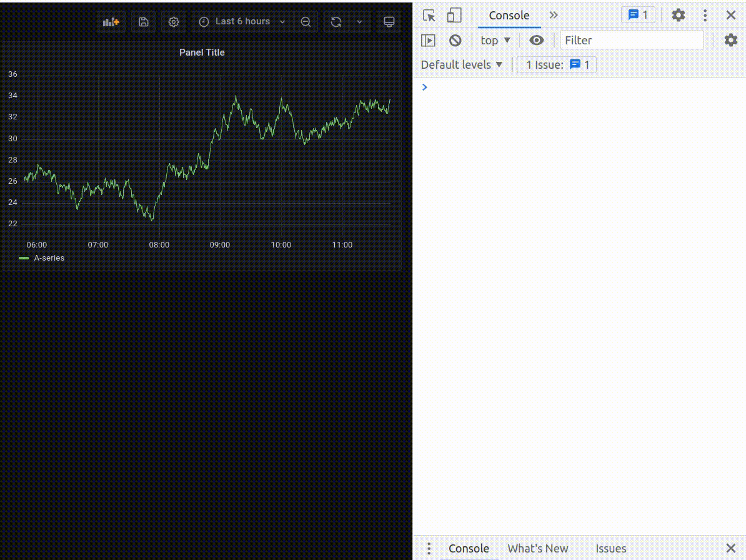Screen dimensions: 746x560
Task: Open the Default levels dropdown
Action: (462, 65)
